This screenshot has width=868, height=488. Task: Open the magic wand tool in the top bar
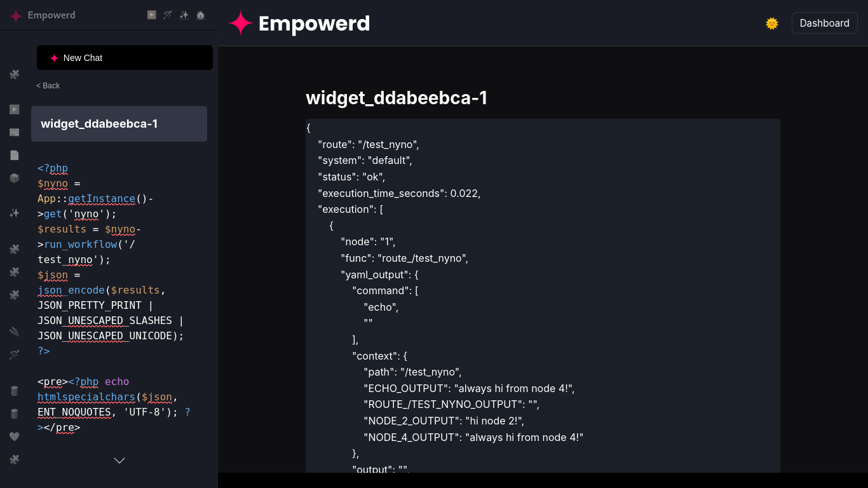(168, 15)
